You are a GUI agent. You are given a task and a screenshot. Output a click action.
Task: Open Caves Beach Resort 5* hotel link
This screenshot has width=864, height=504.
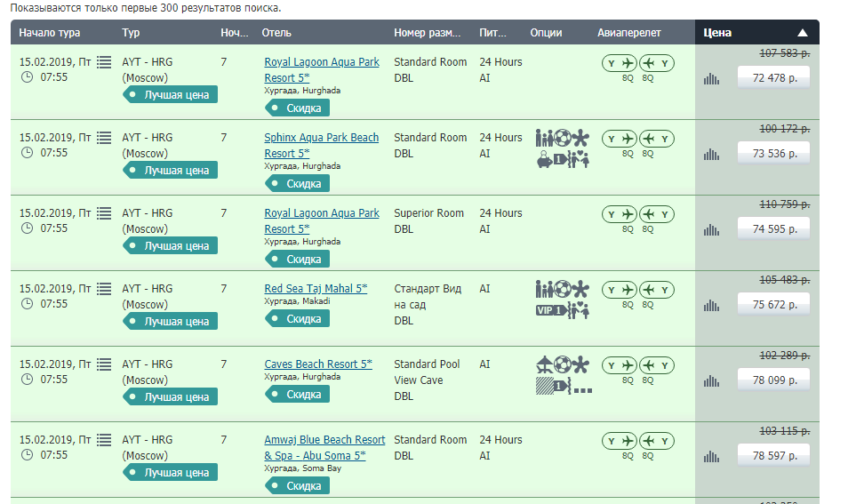tap(318, 364)
